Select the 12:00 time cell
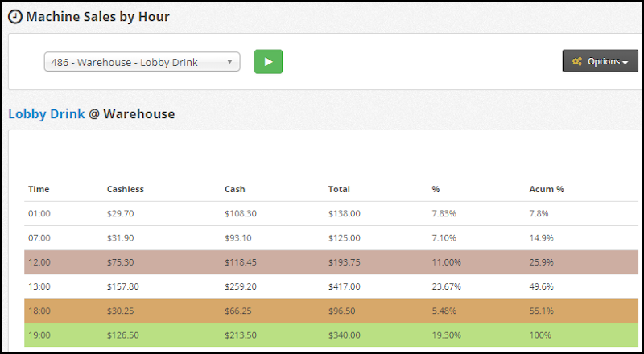This screenshot has height=354, width=644. pos(39,262)
